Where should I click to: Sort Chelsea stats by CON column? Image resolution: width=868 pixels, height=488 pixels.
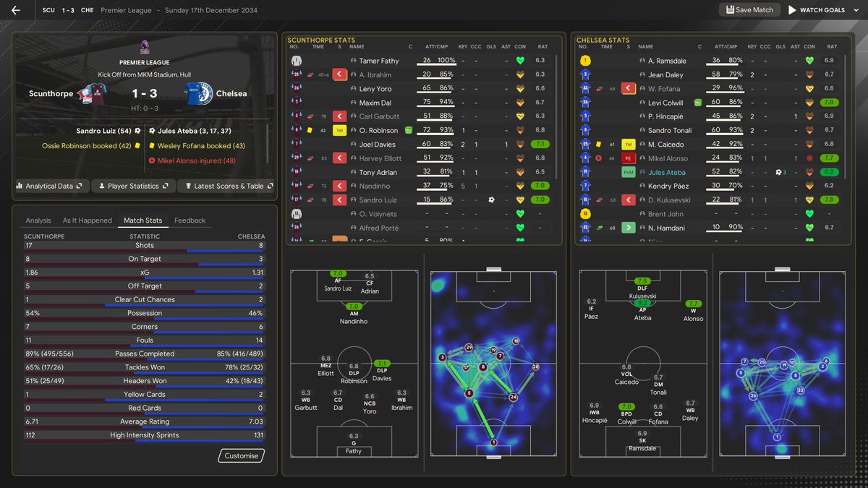(809, 47)
